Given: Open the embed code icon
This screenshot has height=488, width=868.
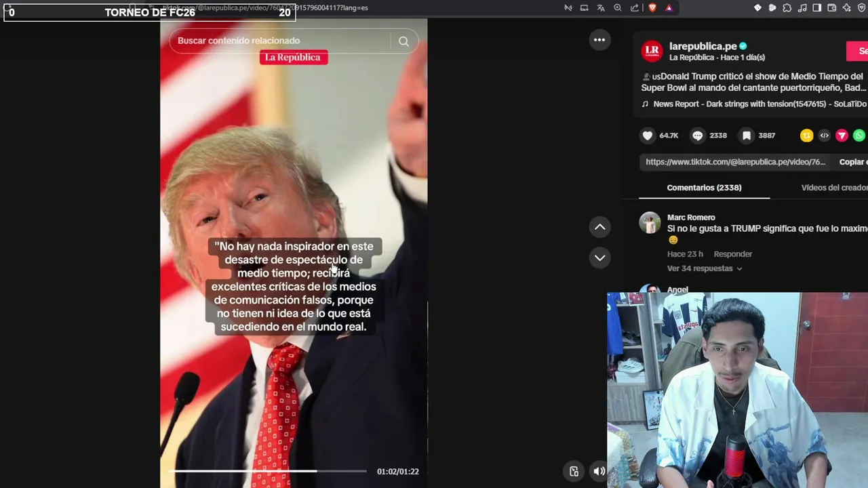Looking at the screenshot, I should tap(824, 136).
